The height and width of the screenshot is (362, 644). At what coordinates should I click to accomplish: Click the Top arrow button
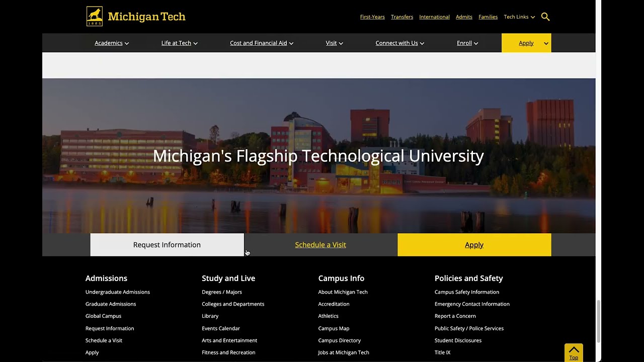coord(574,352)
